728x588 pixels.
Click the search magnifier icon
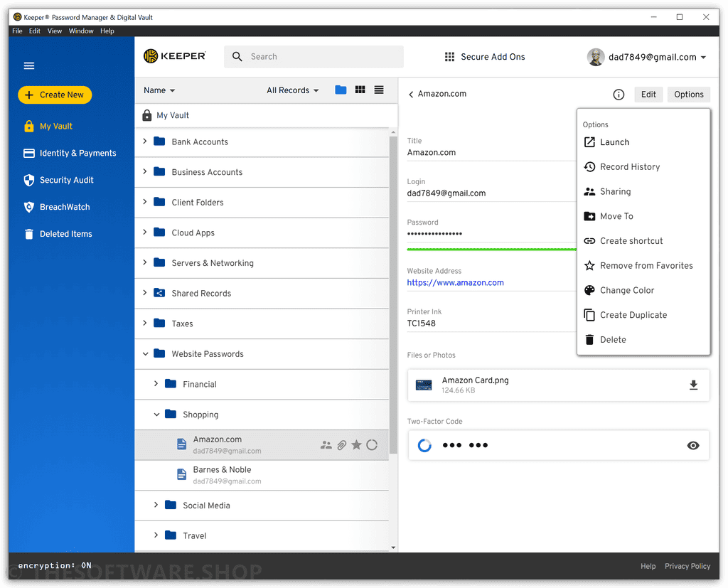click(237, 57)
